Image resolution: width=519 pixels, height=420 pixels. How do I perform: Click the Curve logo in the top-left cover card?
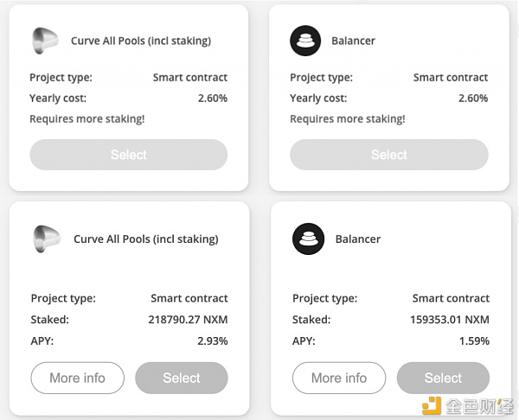coord(45,41)
